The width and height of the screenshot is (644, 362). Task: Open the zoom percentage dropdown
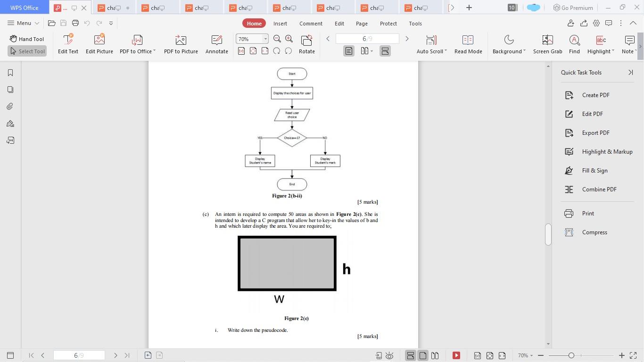point(264,39)
